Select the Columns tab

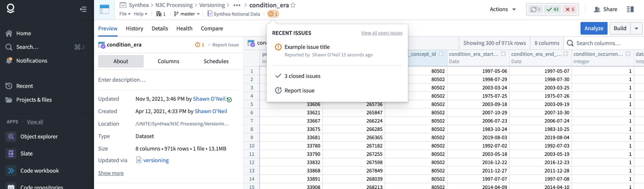pyautogui.click(x=168, y=61)
